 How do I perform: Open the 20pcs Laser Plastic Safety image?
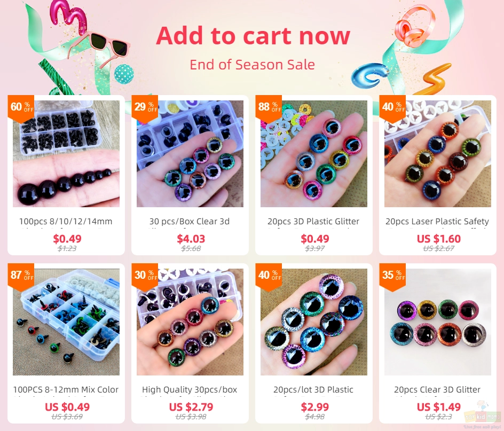click(x=437, y=154)
